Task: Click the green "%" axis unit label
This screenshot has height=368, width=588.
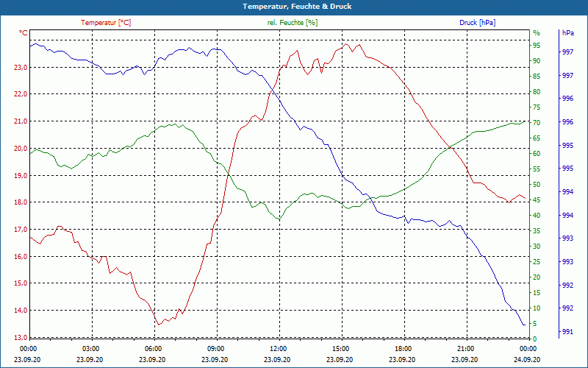Action: (537, 33)
